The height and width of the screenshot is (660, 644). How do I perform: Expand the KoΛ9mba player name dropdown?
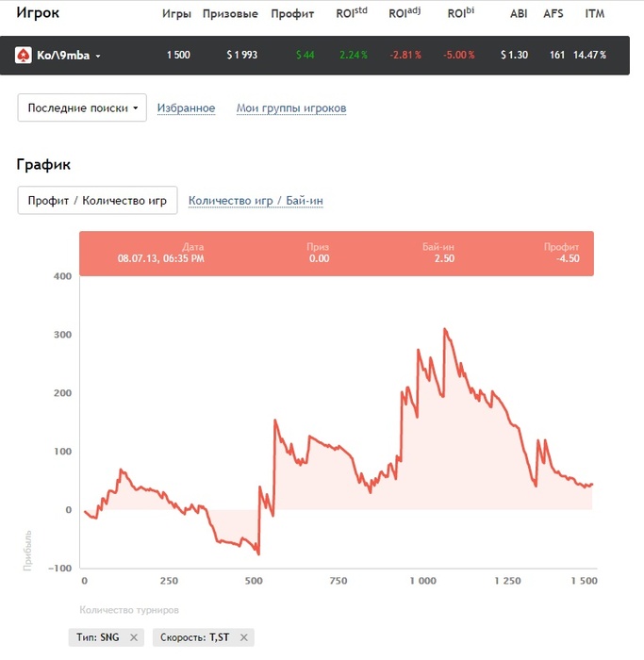(x=98, y=57)
